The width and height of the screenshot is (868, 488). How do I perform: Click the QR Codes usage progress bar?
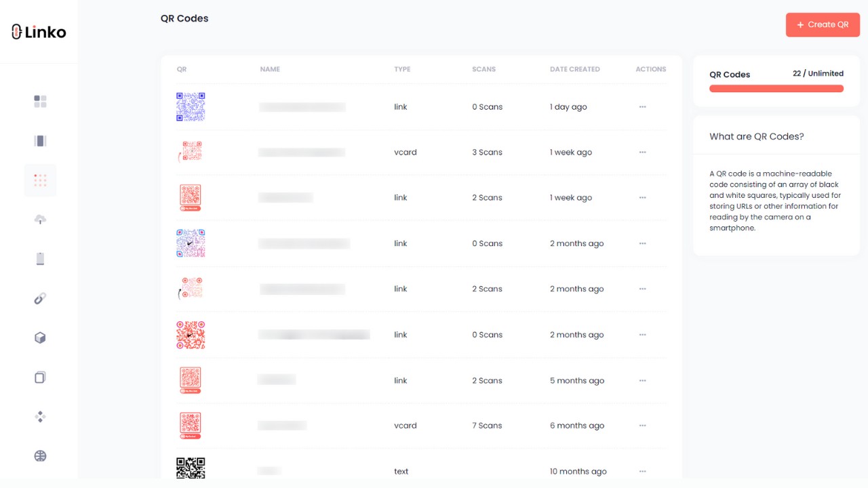pos(776,89)
